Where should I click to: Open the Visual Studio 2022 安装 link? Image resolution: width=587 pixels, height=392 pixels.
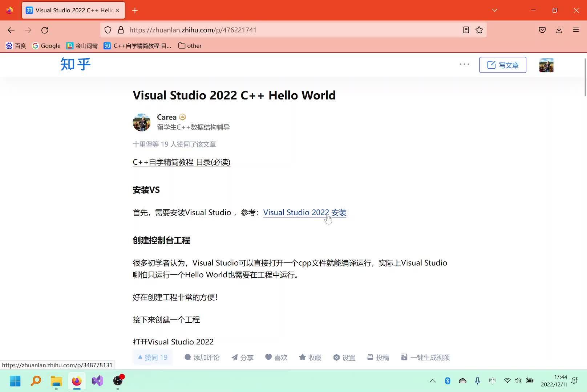click(x=304, y=212)
